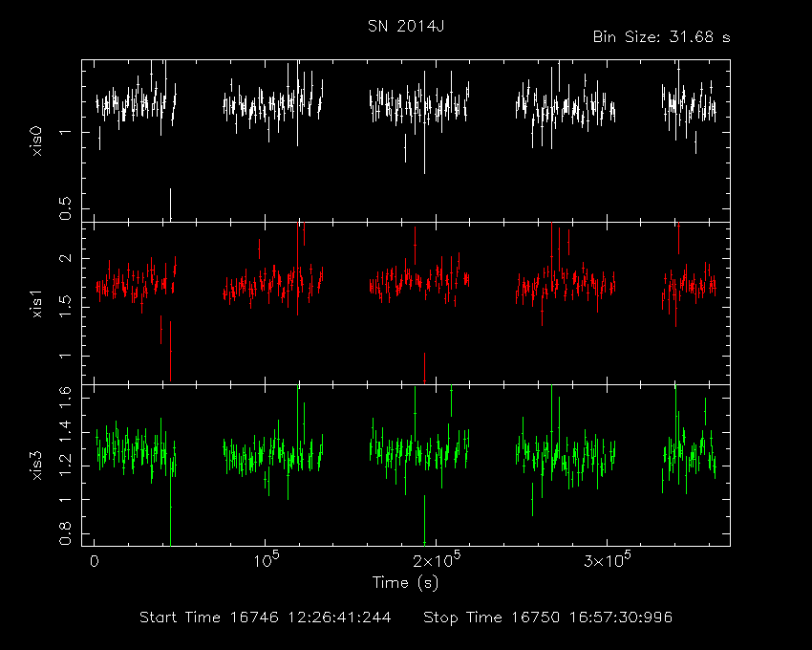
Task: Click the 2 tick label on xis1 axis
Action: [65, 258]
